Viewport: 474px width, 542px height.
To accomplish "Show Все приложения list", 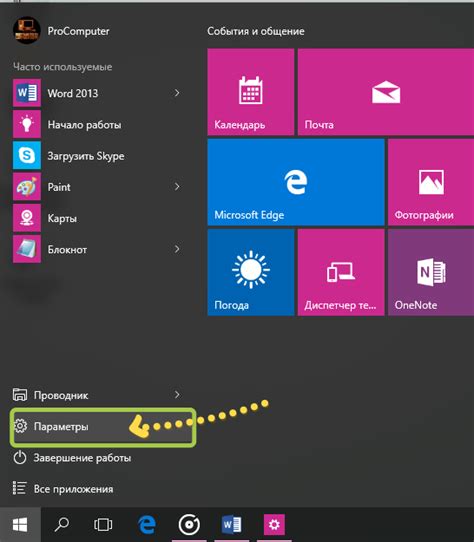I will click(97, 489).
